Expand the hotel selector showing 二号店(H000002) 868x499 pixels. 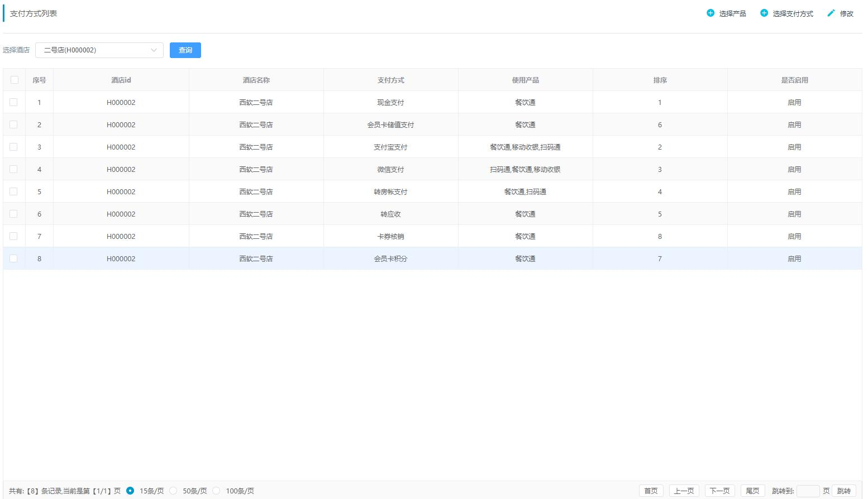pyautogui.click(x=99, y=50)
